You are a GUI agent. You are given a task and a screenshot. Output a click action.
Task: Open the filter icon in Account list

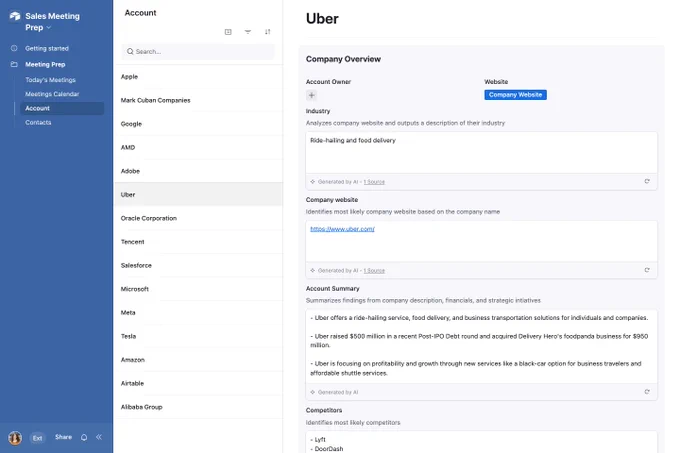(x=248, y=32)
